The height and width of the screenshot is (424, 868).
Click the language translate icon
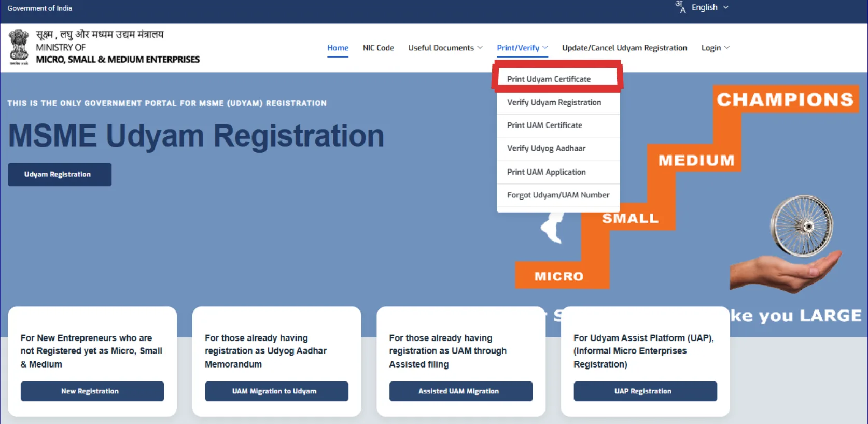(680, 7)
